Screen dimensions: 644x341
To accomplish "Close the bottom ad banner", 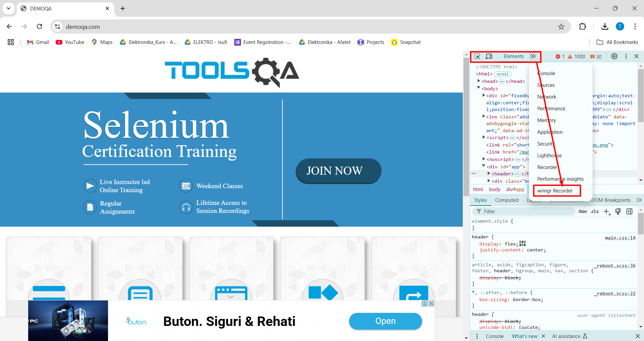I will coord(432,303).
